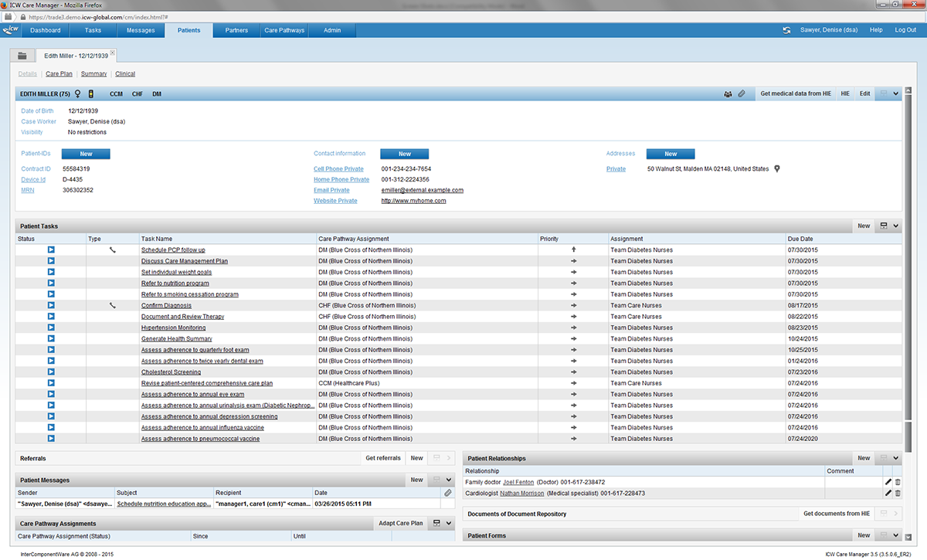This screenshot has width=927, height=560.
Task: Collapse the Patient Relationships panel
Action: (x=896, y=458)
